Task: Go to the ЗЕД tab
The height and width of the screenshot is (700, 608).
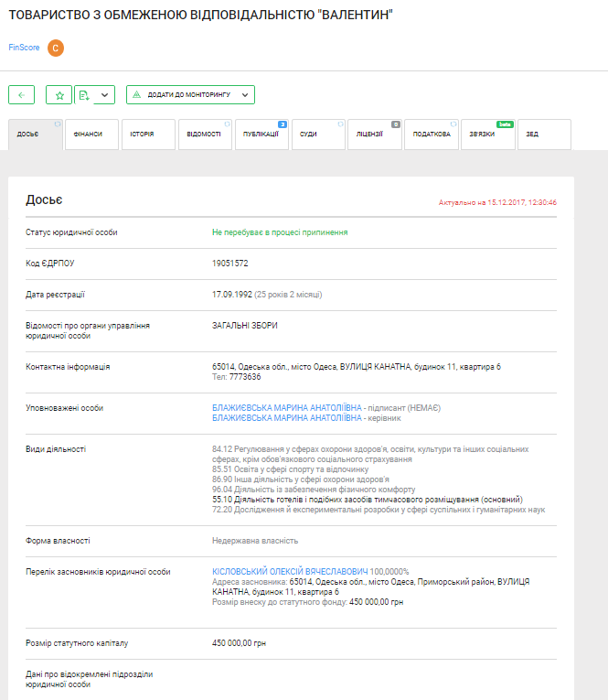Action: tap(532, 135)
